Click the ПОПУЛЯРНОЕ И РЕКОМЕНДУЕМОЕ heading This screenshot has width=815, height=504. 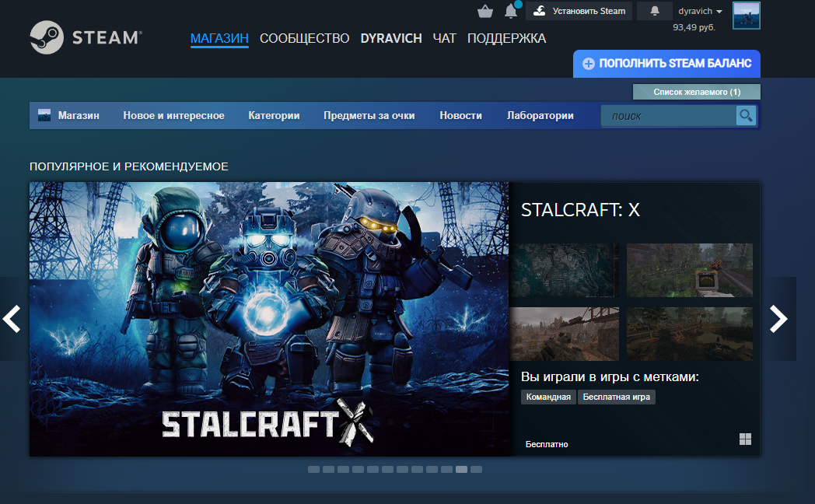129,166
